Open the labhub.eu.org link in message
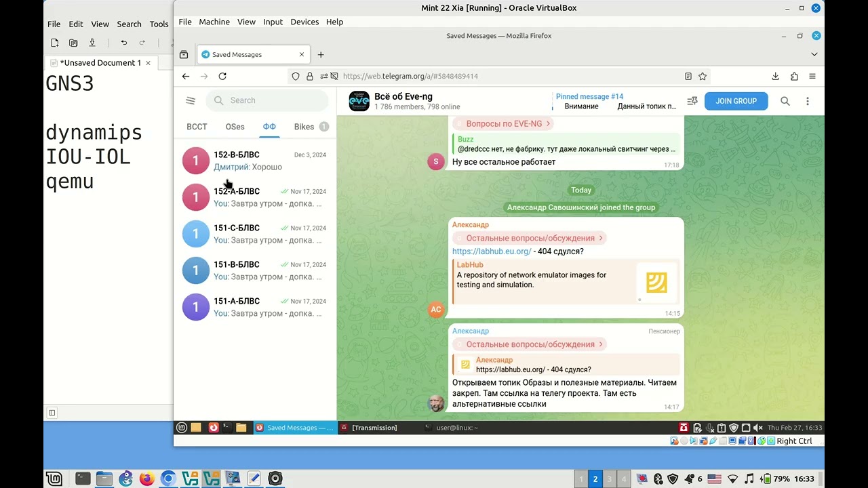Viewport: 868px width, 488px height. point(492,251)
